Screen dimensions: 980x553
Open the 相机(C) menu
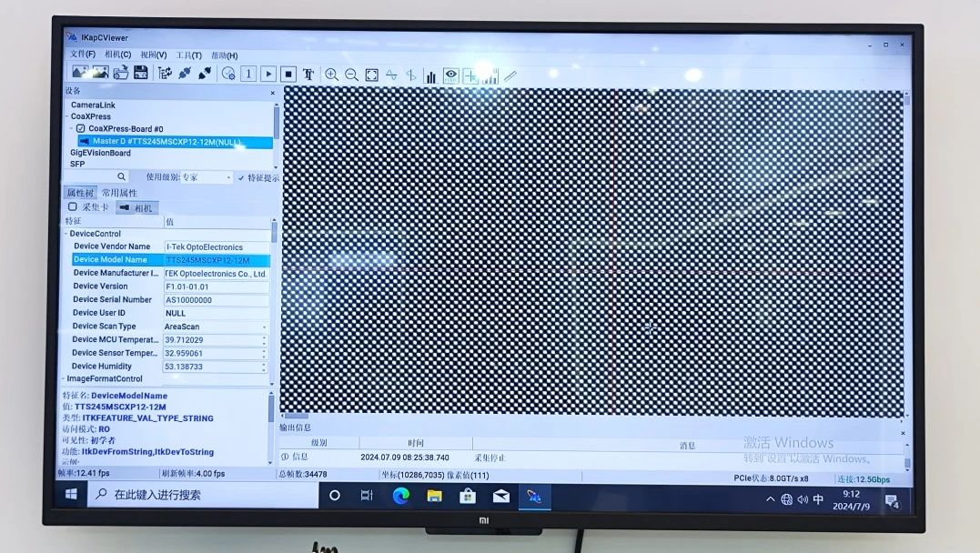[117, 55]
